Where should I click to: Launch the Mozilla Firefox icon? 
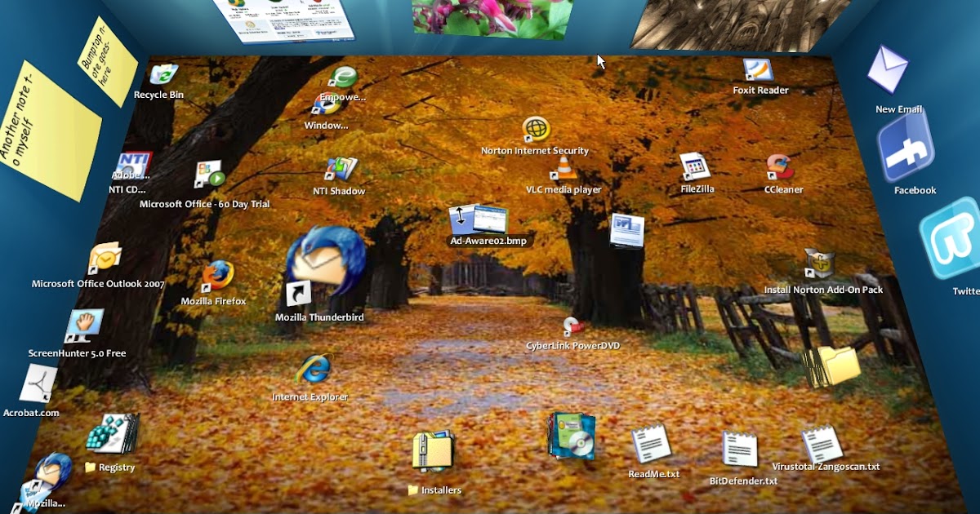pyautogui.click(x=217, y=277)
